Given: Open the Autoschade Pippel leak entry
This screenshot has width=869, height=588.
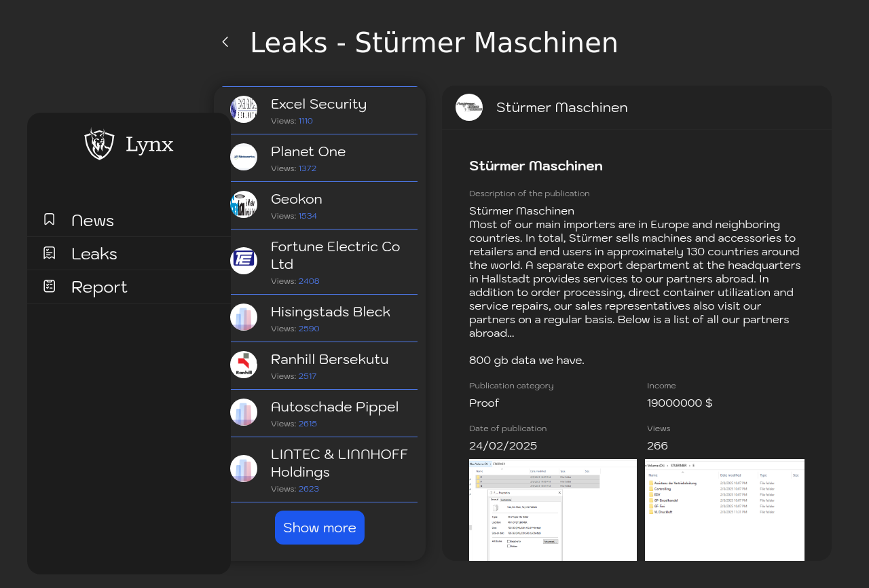Looking at the screenshot, I should pyautogui.click(x=320, y=414).
